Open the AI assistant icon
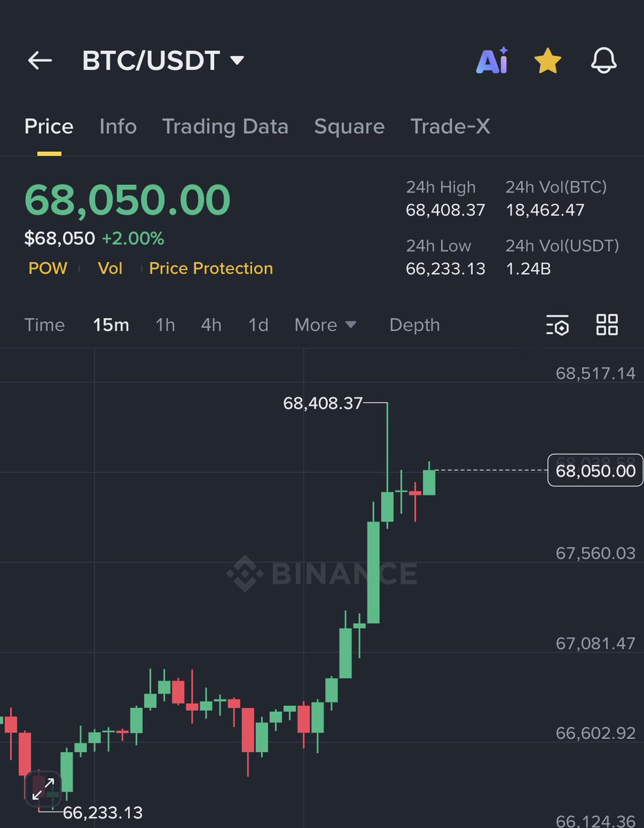The width and height of the screenshot is (644, 828). pyautogui.click(x=493, y=61)
